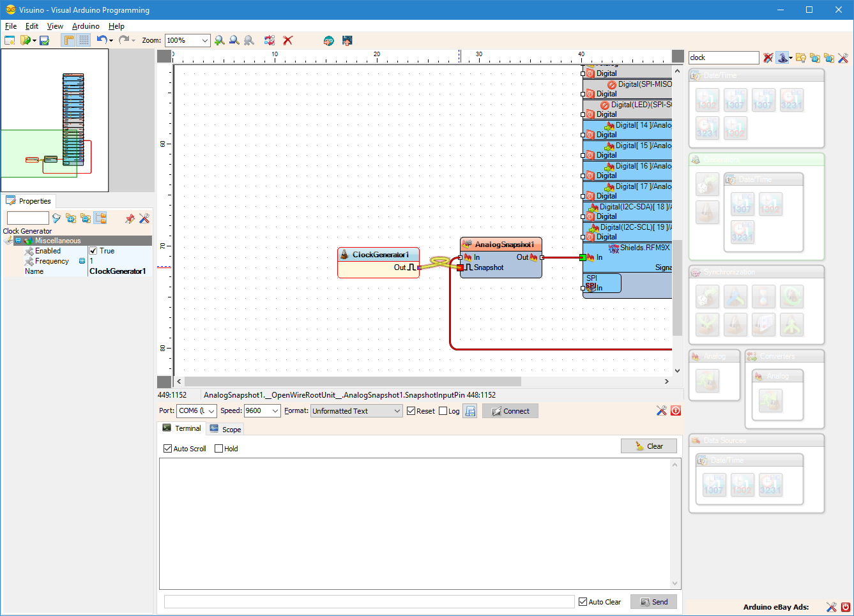Open the File menu
Screen dimensions: 854x616
[x=11, y=26]
